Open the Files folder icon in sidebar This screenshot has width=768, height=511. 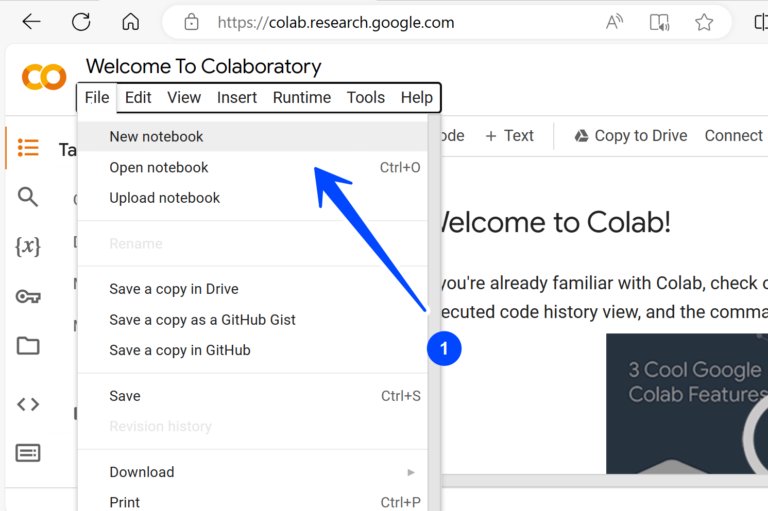(28, 346)
